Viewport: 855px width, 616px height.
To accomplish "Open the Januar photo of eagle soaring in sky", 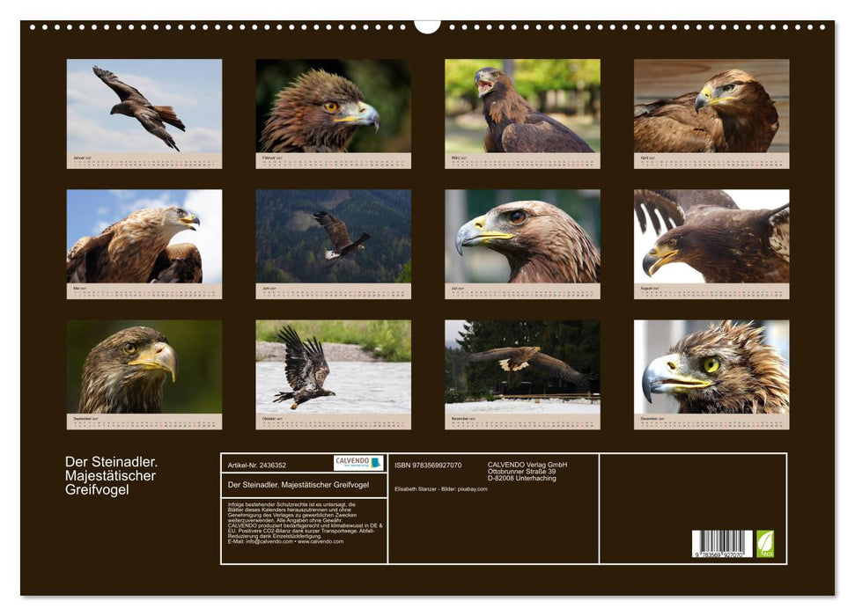I will click(x=144, y=106).
